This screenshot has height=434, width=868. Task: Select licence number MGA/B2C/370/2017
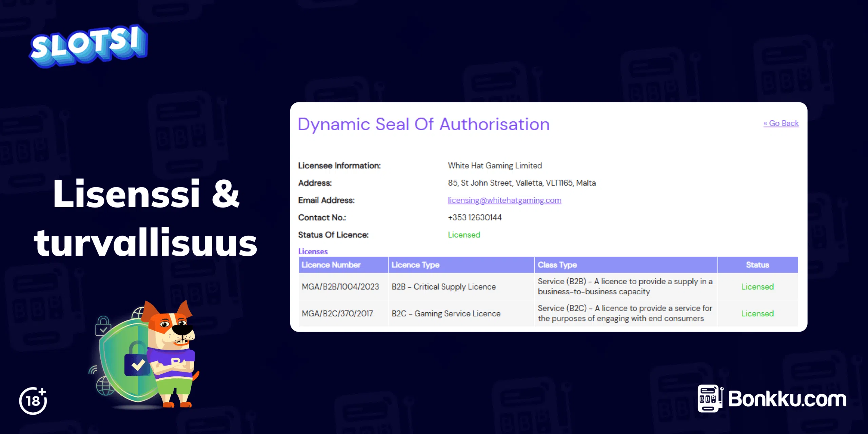coord(337,314)
